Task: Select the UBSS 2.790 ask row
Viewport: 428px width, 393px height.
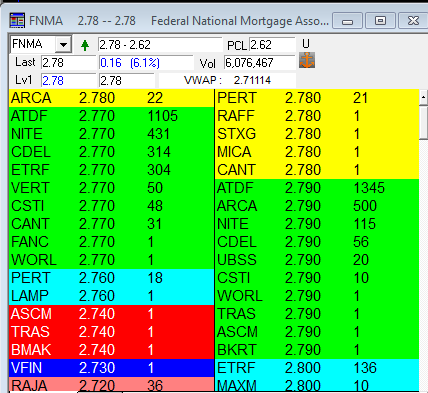Action: point(317,260)
